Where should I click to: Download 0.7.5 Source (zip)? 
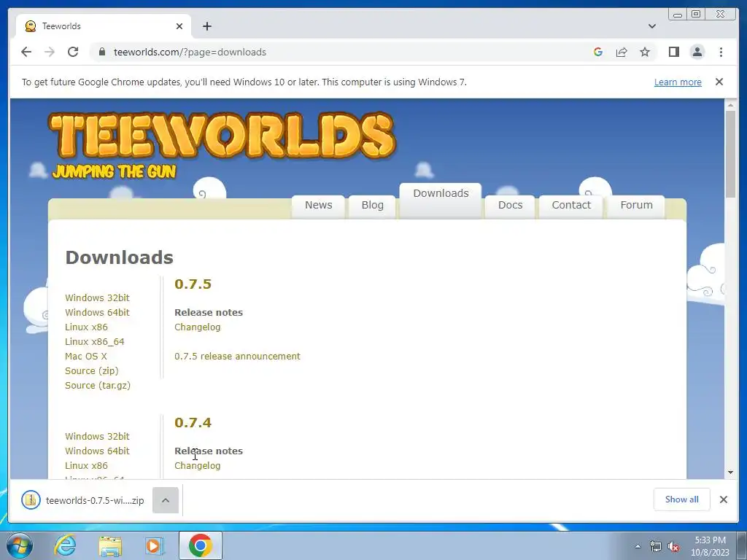pyautogui.click(x=91, y=371)
